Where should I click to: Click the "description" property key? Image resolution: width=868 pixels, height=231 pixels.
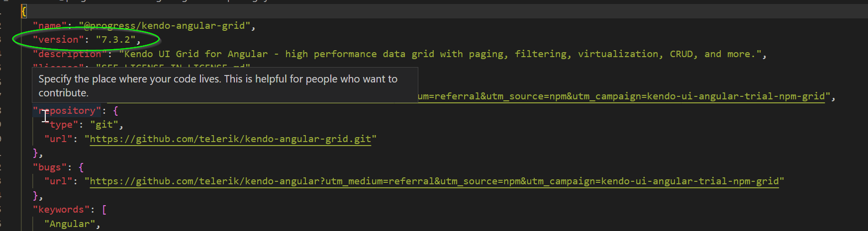point(70,54)
